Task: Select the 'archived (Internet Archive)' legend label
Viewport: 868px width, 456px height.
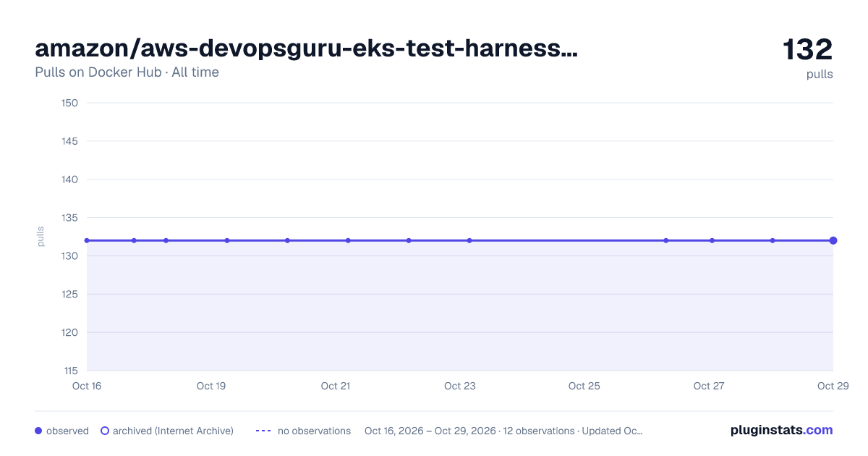Action: 173,431
